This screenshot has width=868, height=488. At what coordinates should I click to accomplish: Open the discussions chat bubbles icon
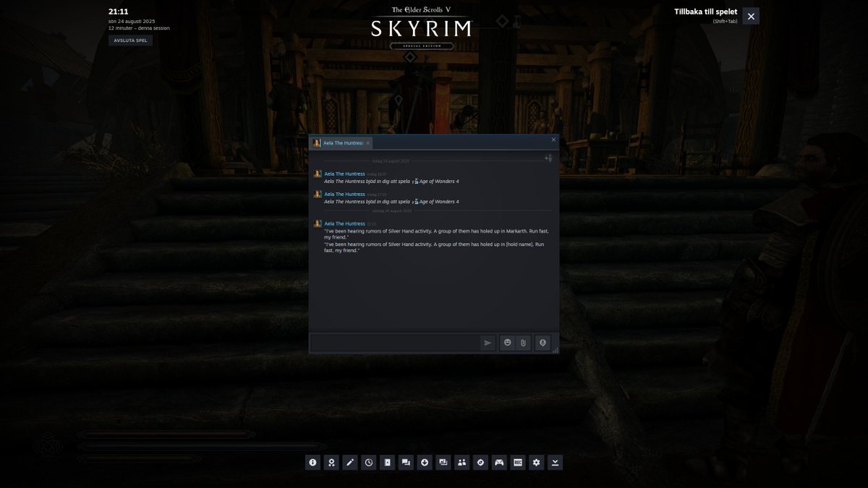pyautogui.click(x=406, y=463)
